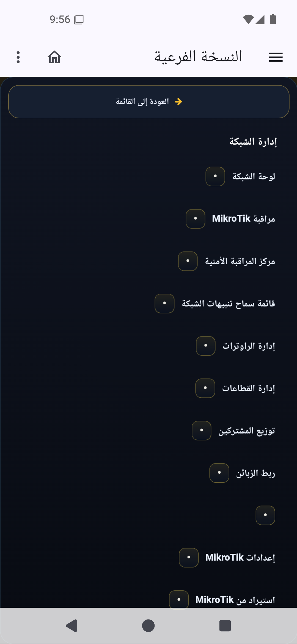Go back with العودة إلى القائمة button

click(x=149, y=102)
